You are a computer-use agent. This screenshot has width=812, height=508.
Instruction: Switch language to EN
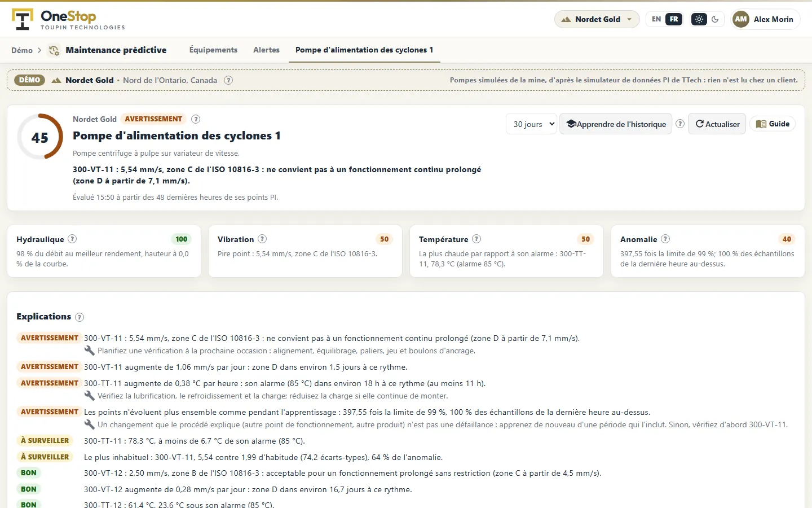pos(656,19)
